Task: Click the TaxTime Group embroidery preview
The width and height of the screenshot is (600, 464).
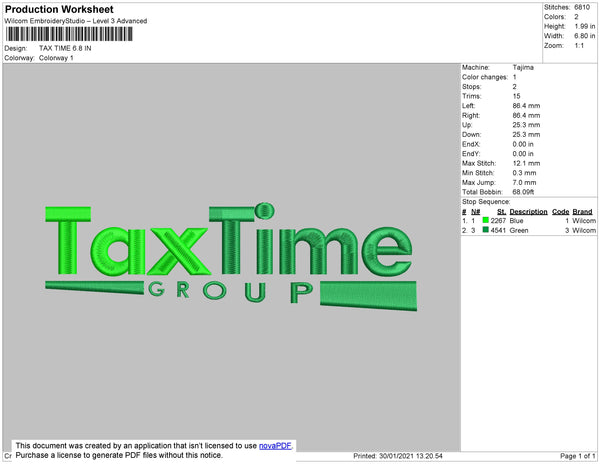Action: [x=231, y=256]
